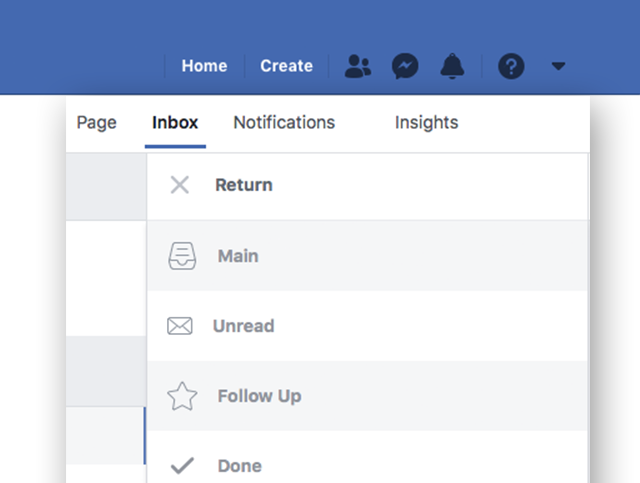The image size is (640, 483).
Task: Switch to the Page tab
Action: coord(97,123)
